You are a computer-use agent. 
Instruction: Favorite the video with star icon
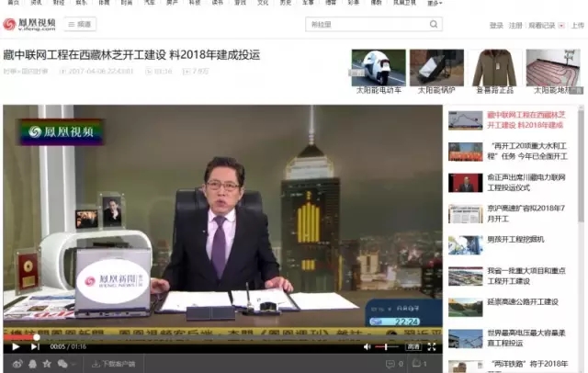47,364
